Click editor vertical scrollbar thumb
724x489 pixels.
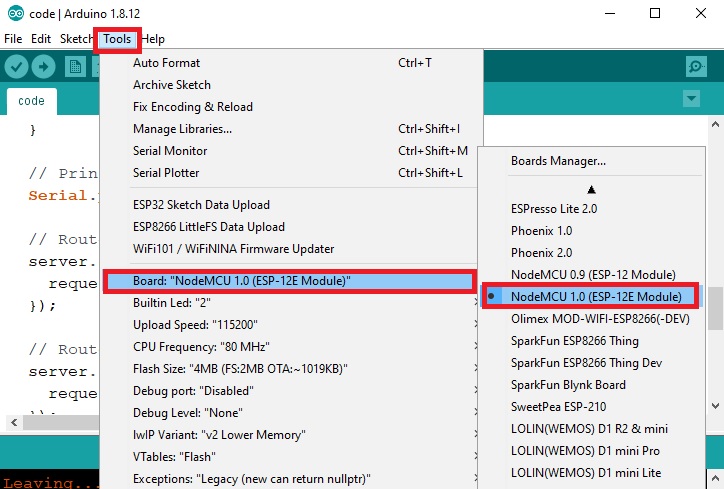coord(715,308)
